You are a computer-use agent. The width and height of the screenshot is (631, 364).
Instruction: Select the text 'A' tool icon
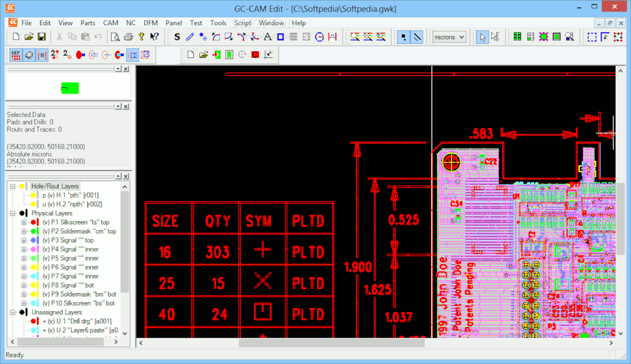point(268,37)
